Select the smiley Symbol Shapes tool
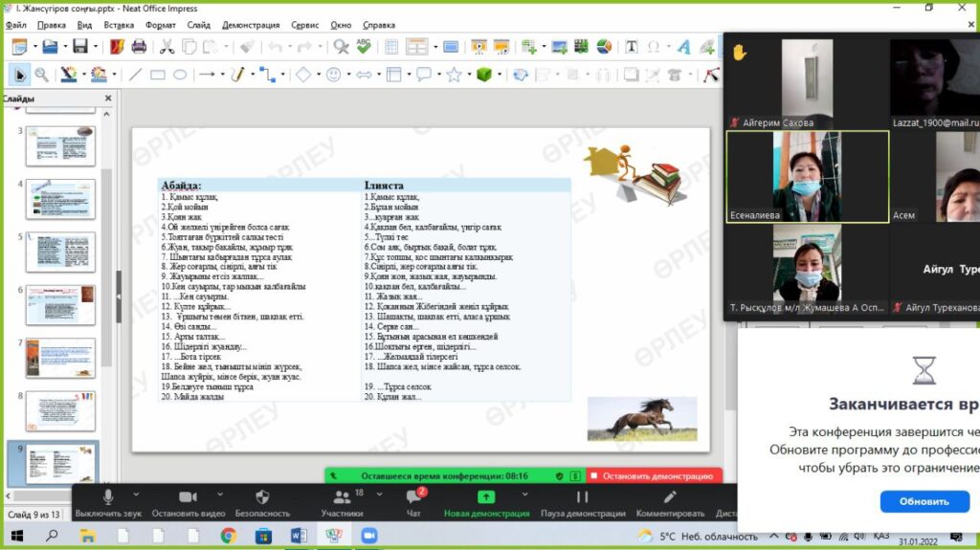Screen dimensions: 980x550 [x=334, y=75]
